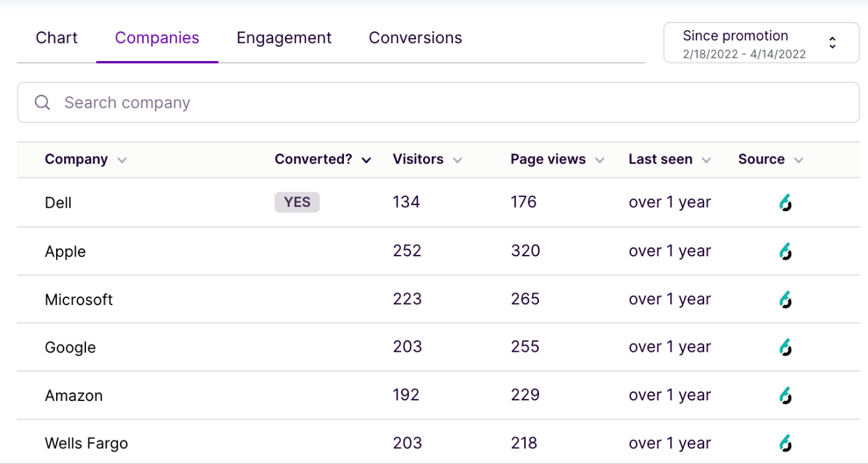Open the Amazon company row
Screen dimensions: 868x464
click(x=439, y=395)
